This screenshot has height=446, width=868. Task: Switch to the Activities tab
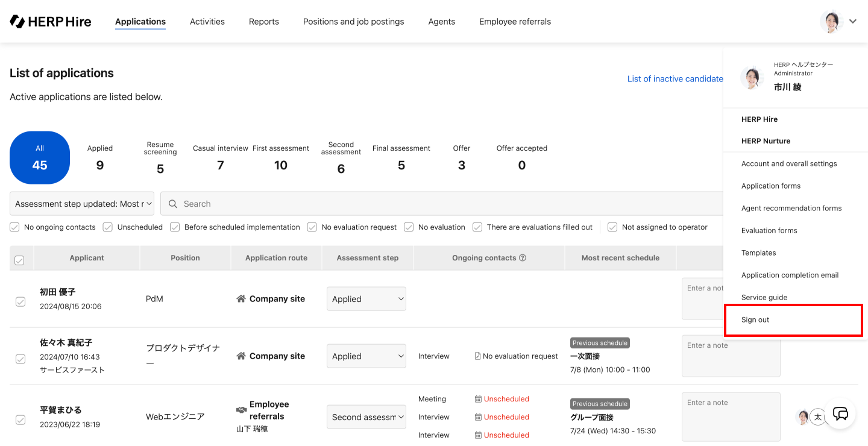(x=207, y=22)
